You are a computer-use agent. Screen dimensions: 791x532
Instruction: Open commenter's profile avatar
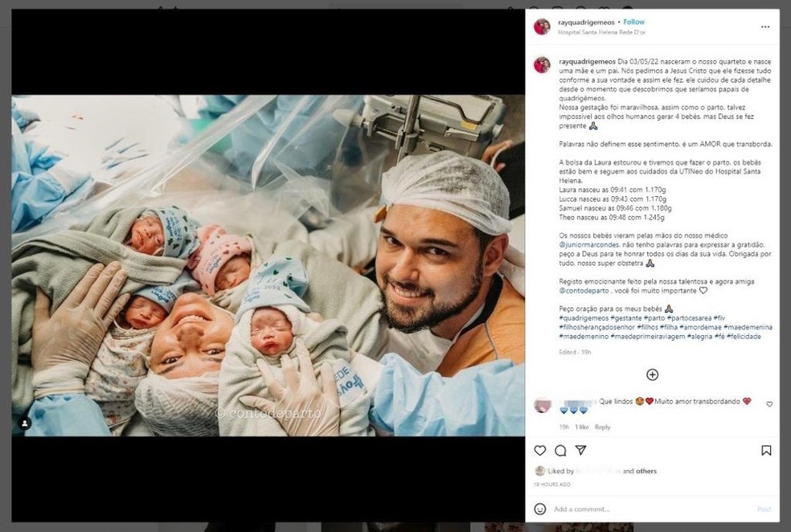tap(542, 405)
